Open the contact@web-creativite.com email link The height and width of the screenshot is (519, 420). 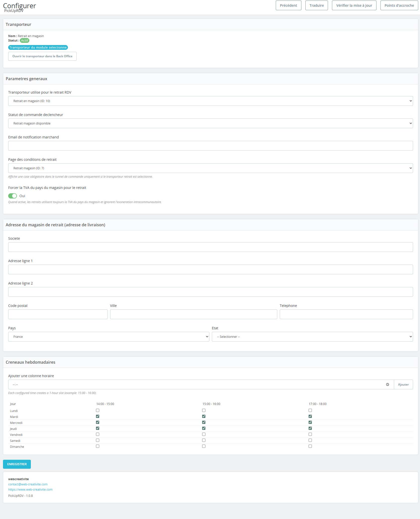pyautogui.click(x=28, y=484)
